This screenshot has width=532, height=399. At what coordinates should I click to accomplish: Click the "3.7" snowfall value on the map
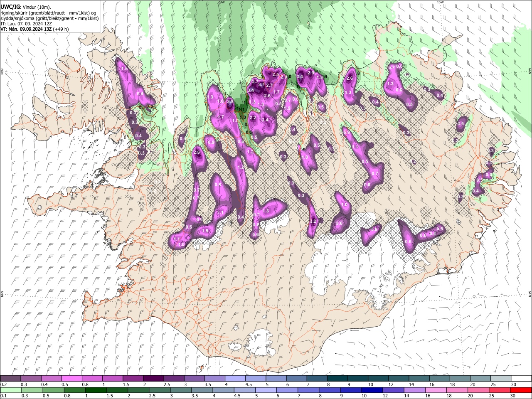pos(261,84)
